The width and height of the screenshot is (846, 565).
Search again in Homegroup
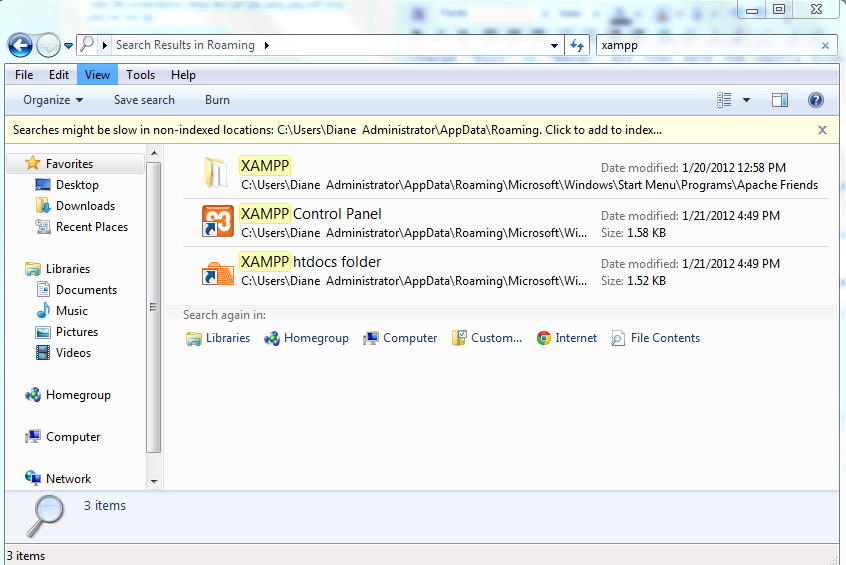click(x=307, y=338)
